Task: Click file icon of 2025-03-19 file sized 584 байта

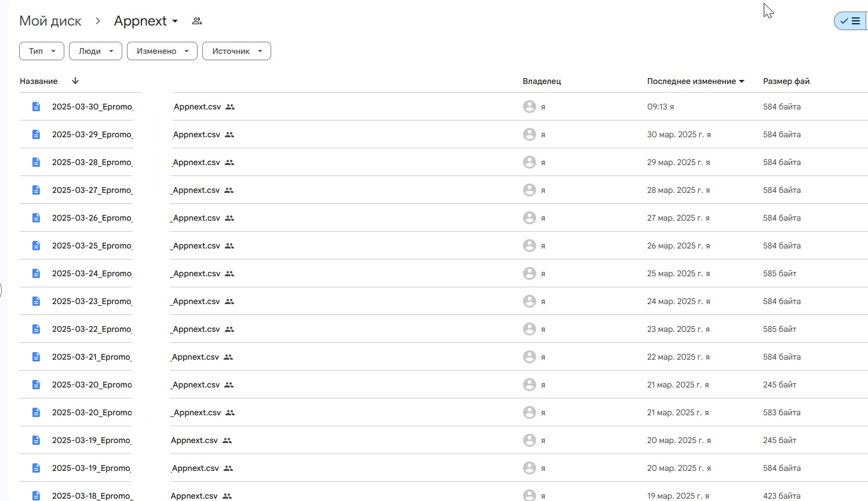Action: 36,468
